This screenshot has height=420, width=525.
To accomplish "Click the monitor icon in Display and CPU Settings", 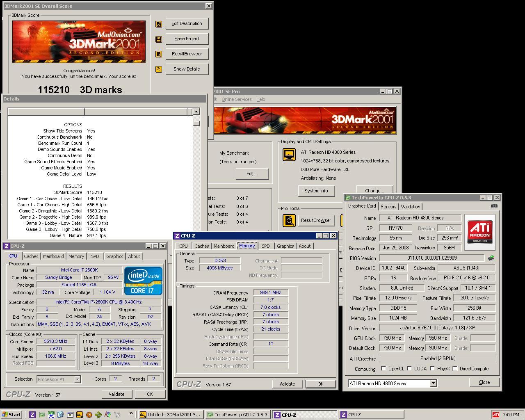I will pos(289,155).
